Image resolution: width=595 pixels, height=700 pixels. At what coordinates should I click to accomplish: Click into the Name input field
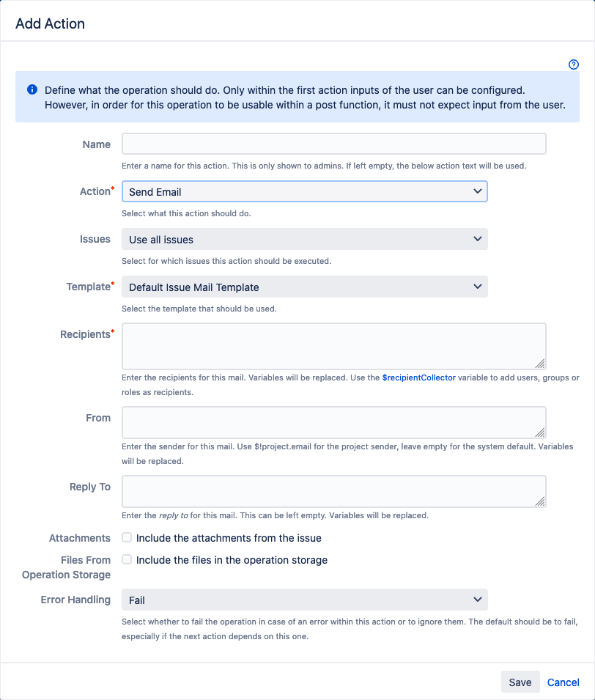pos(333,144)
